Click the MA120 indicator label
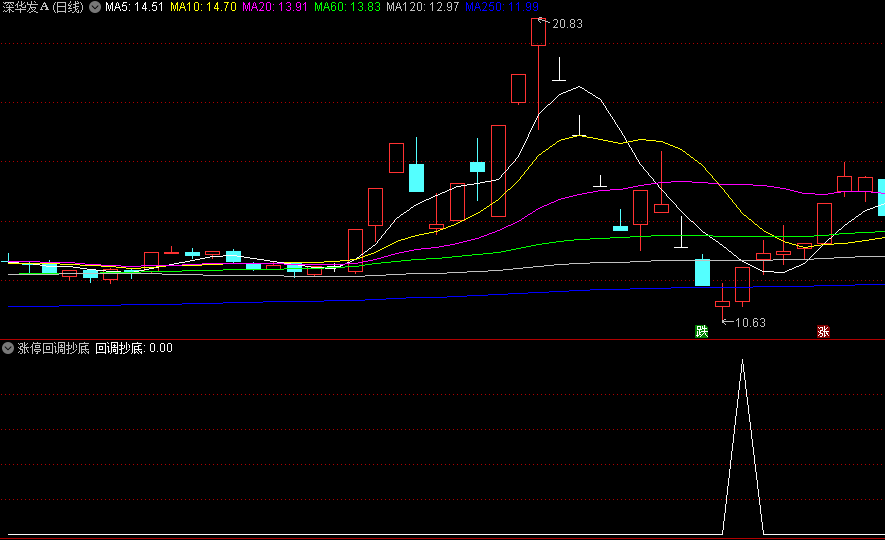Screen dimensions: 885x540 pyautogui.click(x=422, y=8)
